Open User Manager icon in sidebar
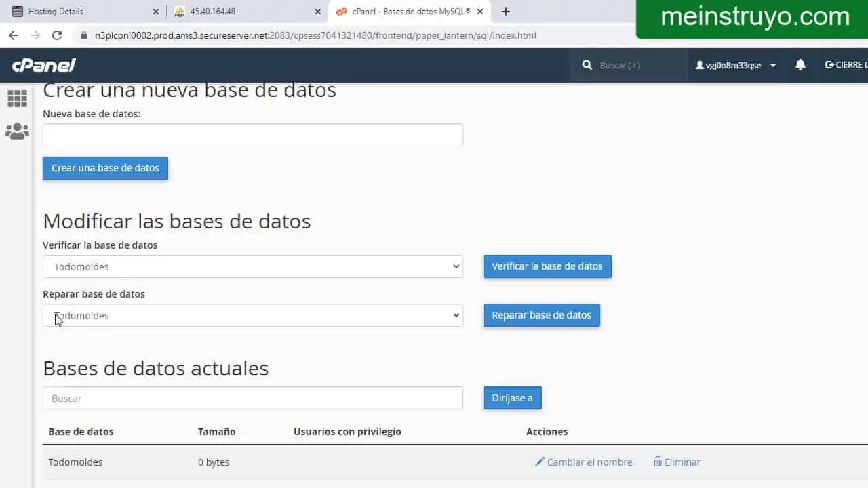 click(x=17, y=131)
